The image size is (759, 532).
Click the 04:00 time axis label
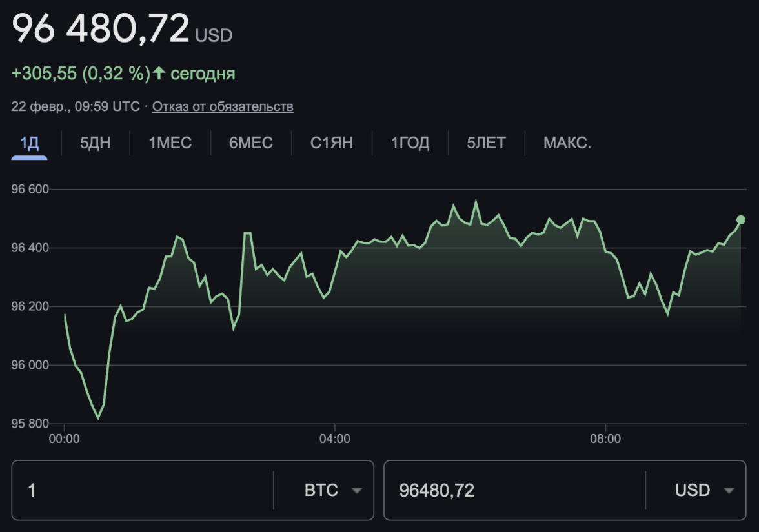335,439
